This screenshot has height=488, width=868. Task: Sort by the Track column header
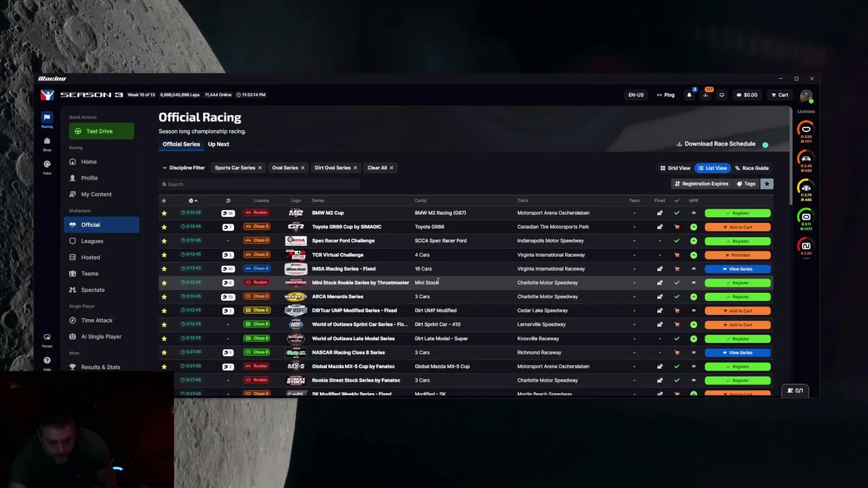pyautogui.click(x=523, y=201)
